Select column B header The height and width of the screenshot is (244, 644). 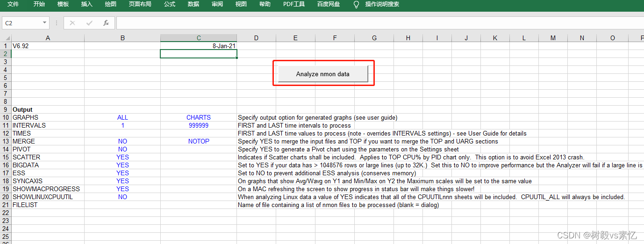pyautogui.click(x=122, y=38)
